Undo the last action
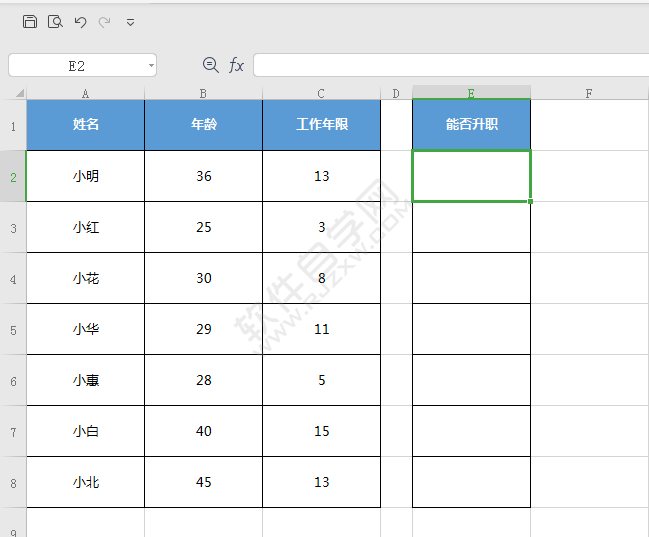This screenshot has height=537, width=649. (80, 22)
